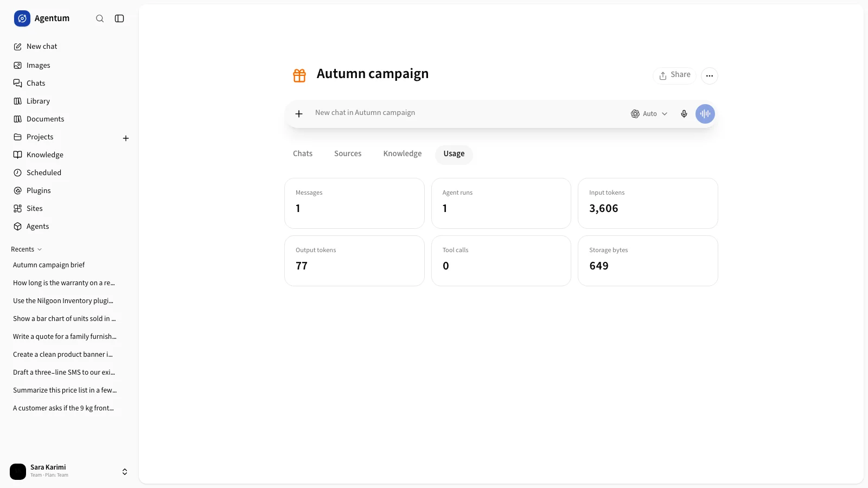Click the Output tokens value 77
The height and width of the screenshot is (488, 868).
(x=302, y=266)
